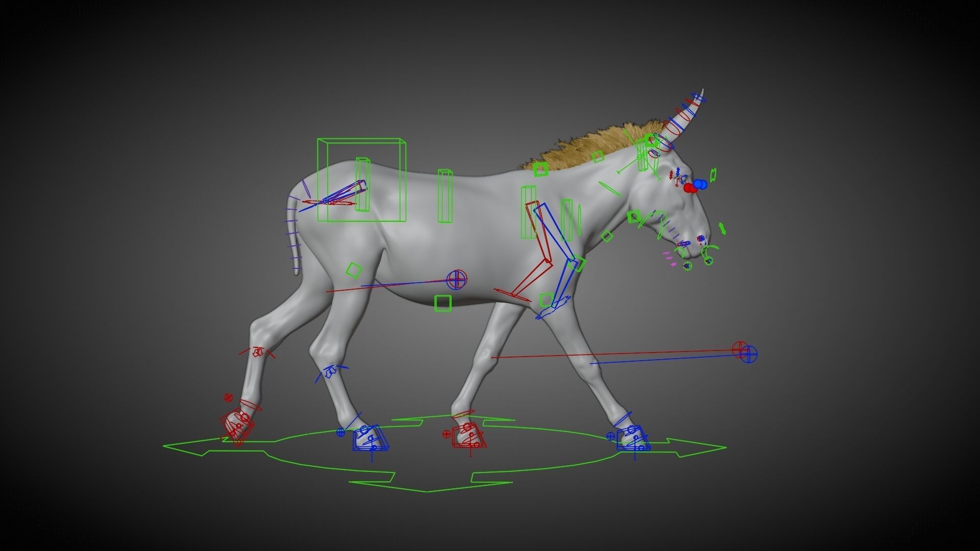
Task: Click the bottom green root arrow control
Action: [427, 486]
